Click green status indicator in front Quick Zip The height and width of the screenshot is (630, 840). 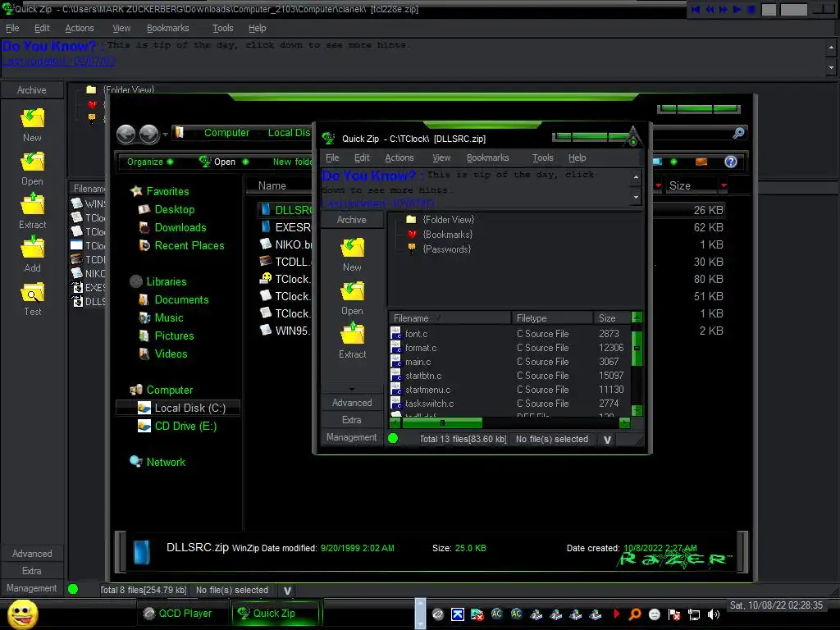coord(393,438)
